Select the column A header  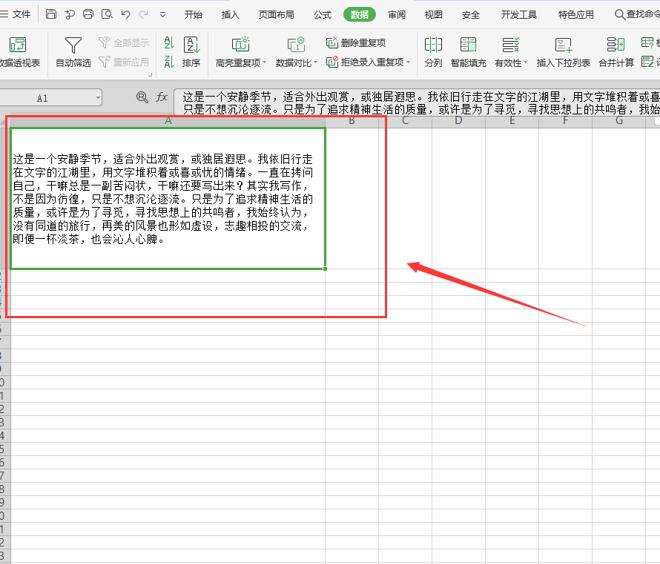[x=168, y=121]
